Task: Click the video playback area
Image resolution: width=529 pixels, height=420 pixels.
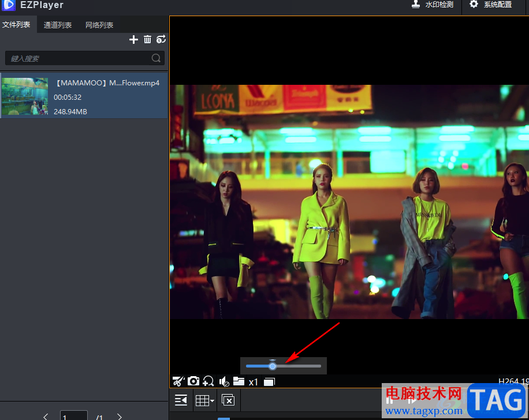Action: [349, 201]
